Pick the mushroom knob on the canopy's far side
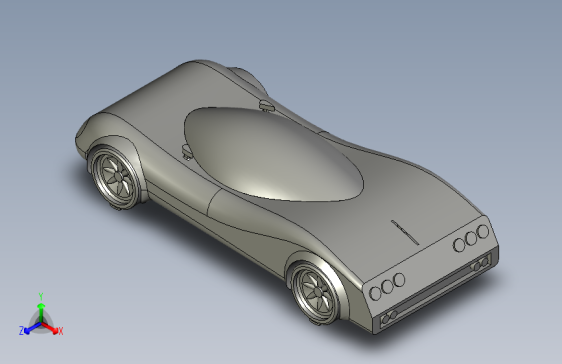 266,106
